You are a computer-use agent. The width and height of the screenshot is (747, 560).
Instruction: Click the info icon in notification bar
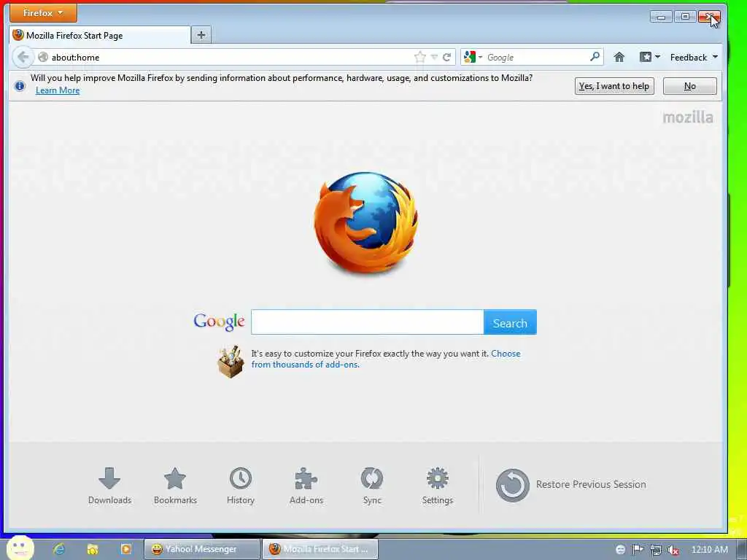coord(20,86)
